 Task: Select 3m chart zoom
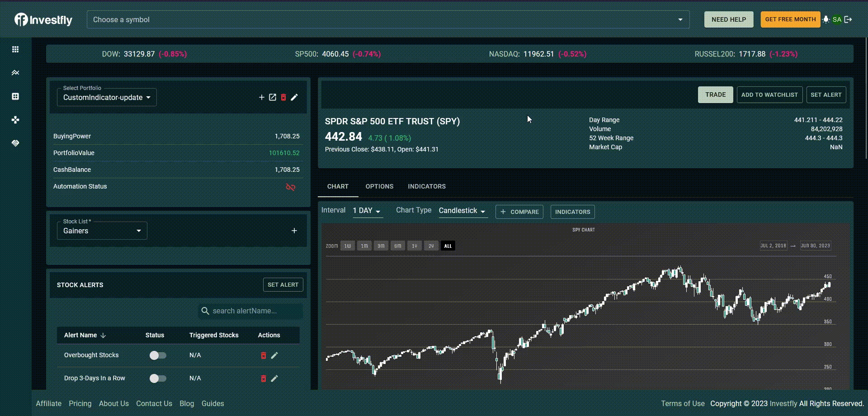click(x=381, y=246)
